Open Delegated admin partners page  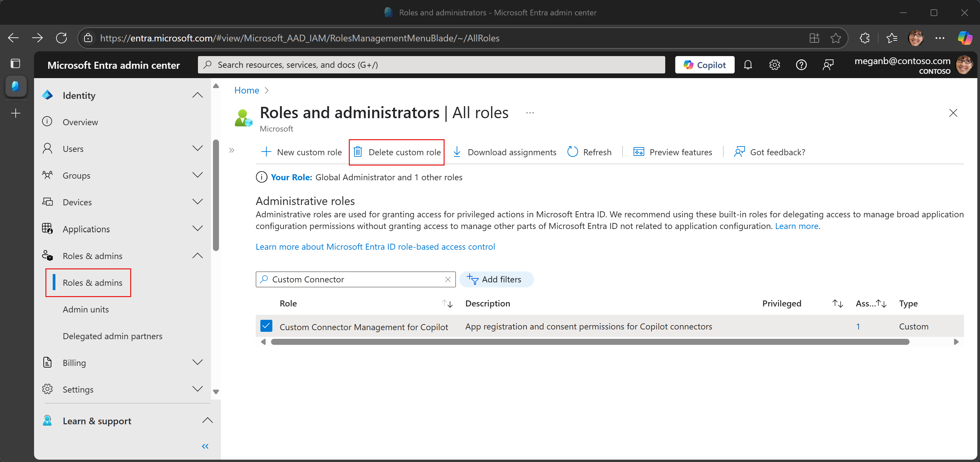click(112, 336)
